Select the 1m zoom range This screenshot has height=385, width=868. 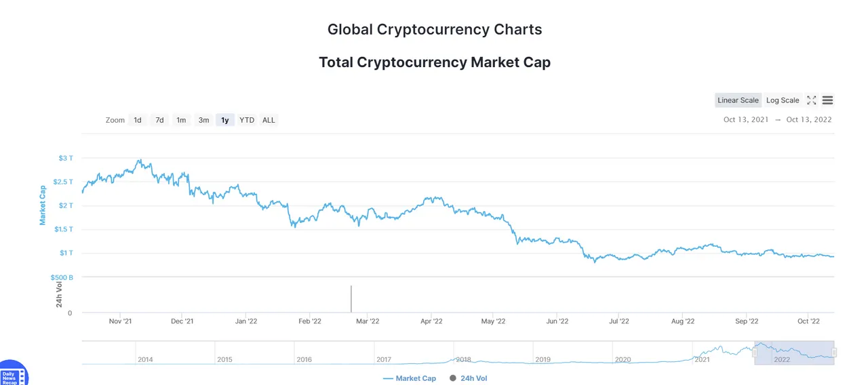[x=181, y=120]
